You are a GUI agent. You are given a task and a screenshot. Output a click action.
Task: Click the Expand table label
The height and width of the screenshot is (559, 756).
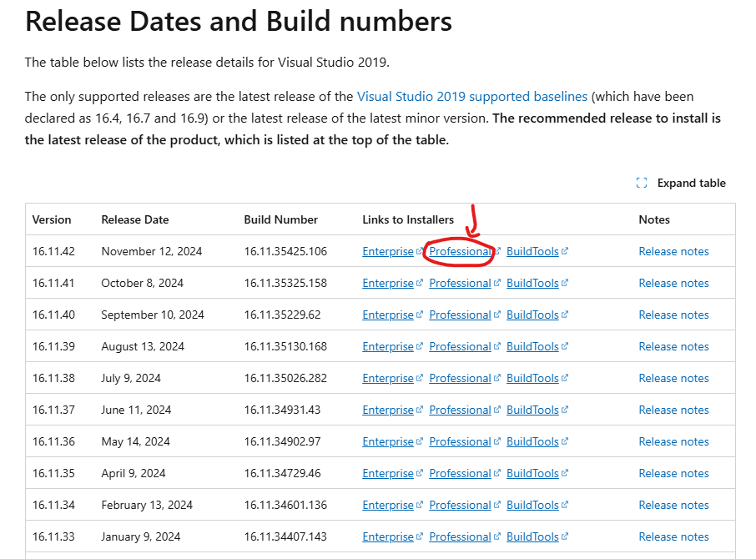point(692,183)
